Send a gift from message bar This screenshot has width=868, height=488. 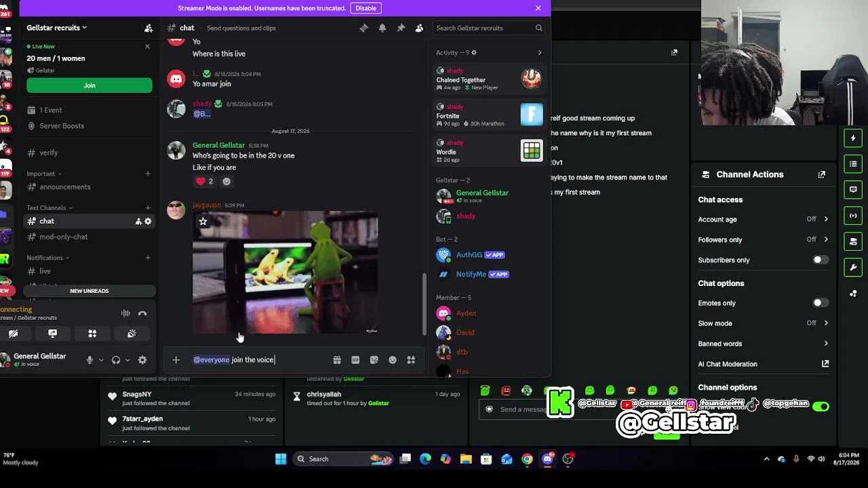[x=337, y=360]
